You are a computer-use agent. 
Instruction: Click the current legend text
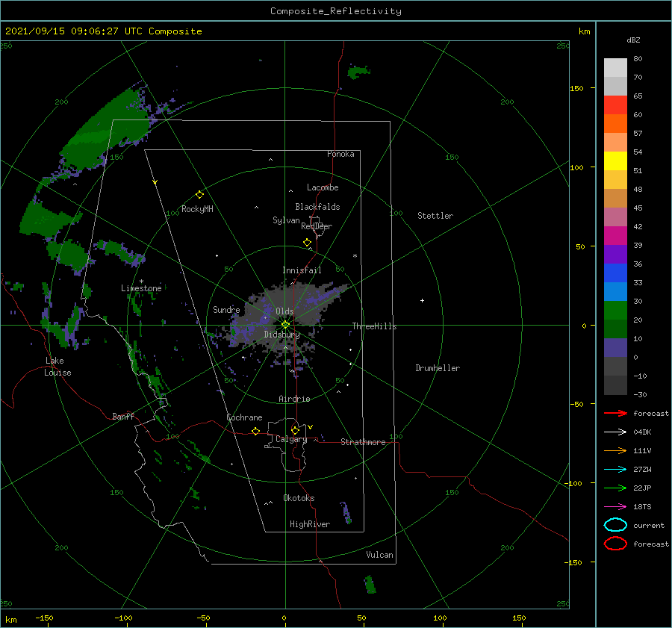pos(649,526)
